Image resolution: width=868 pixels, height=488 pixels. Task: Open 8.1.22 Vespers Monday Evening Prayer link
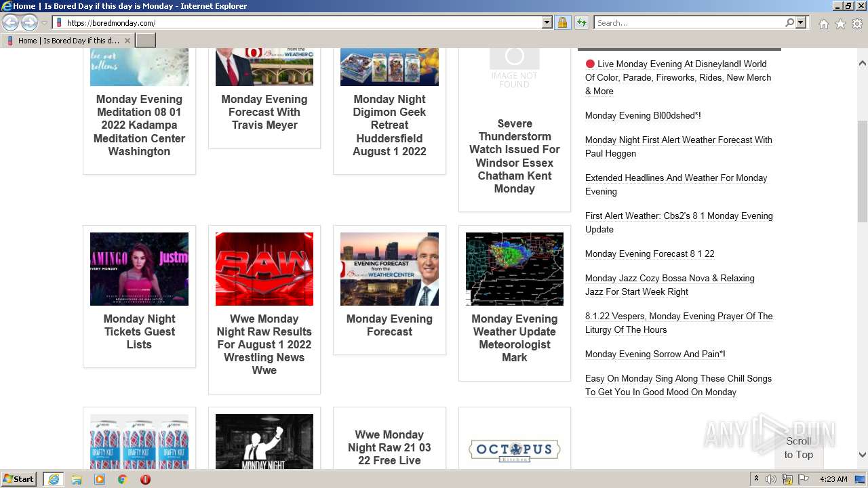pyautogui.click(x=679, y=323)
